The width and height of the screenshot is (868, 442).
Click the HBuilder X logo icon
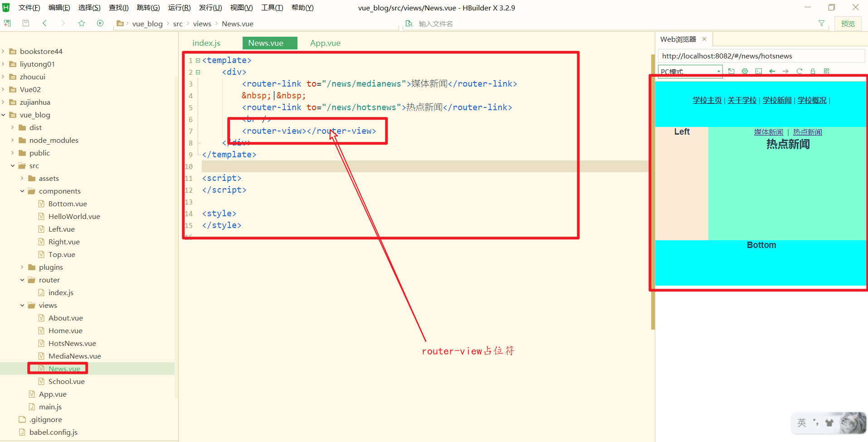click(x=6, y=7)
